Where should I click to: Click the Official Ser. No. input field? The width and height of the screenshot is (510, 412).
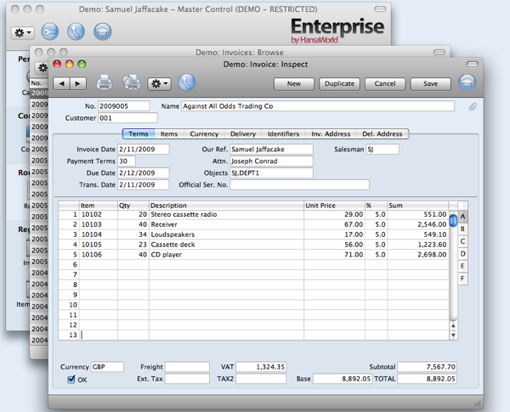(300, 185)
